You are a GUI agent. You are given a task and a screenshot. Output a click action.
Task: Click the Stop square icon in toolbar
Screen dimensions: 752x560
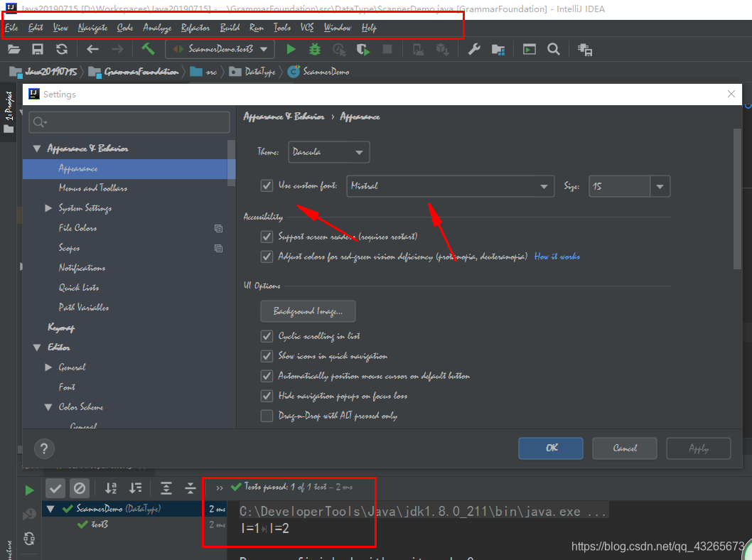[x=387, y=49]
